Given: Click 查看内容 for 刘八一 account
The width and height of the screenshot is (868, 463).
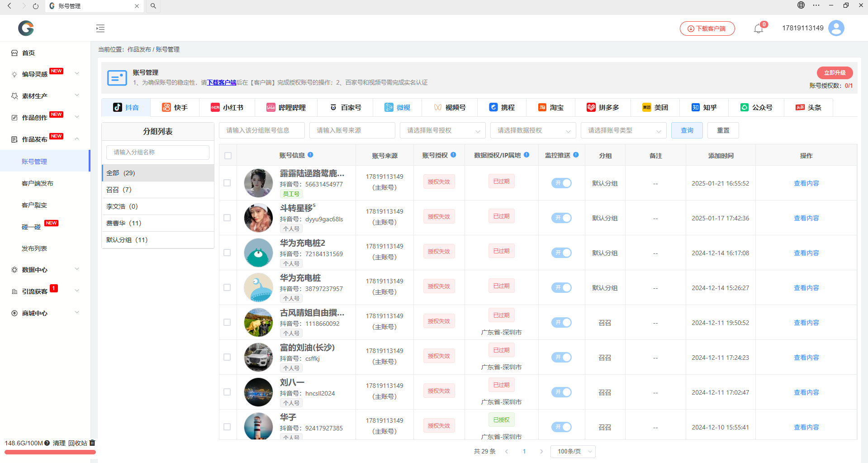Looking at the screenshot, I should coord(806,392).
